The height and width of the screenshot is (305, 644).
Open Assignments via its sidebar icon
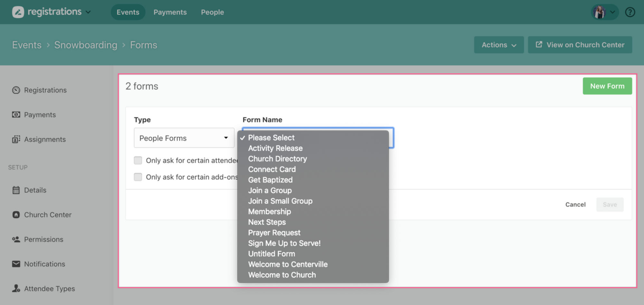[x=16, y=139]
